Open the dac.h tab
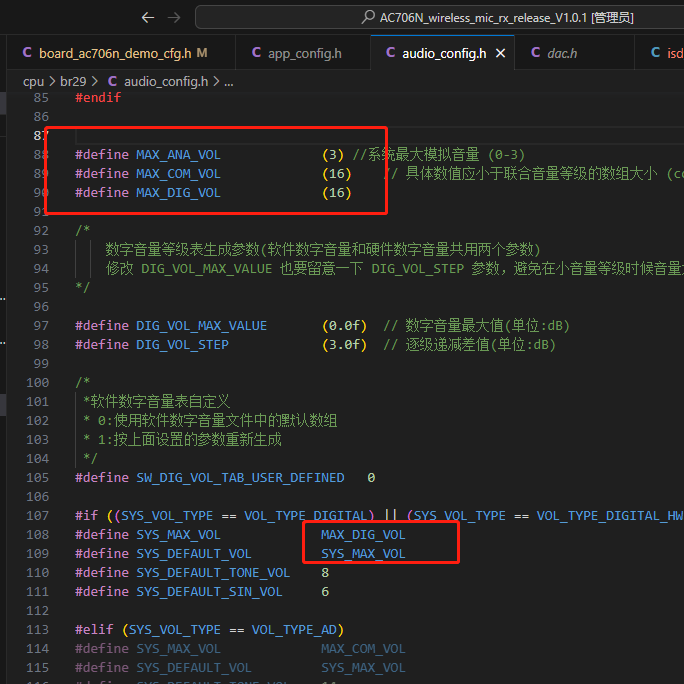This screenshot has width=684, height=684. [x=562, y=53]
